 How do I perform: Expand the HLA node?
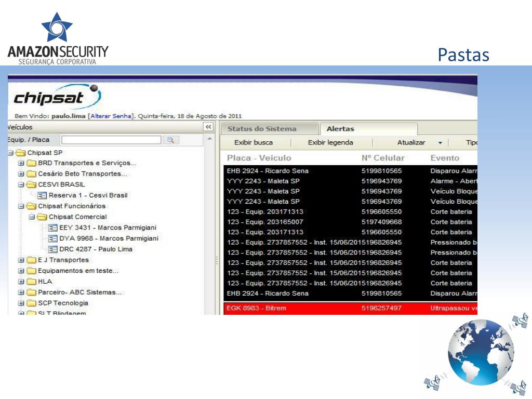pos(21,282)
